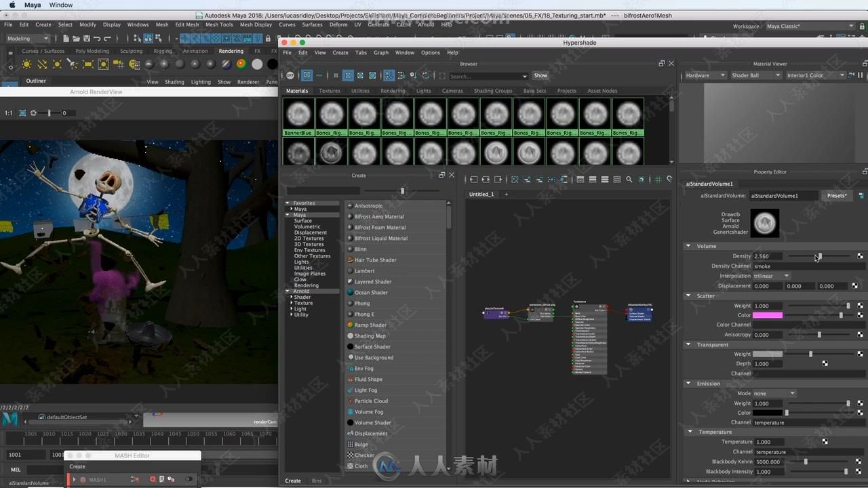This screenshot has height=488, width=868.
Task: Collapse the Volume section
Action: [688, 246]
